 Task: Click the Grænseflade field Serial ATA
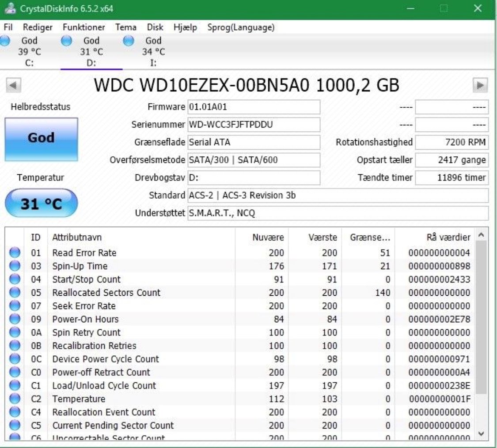[254, 143]
